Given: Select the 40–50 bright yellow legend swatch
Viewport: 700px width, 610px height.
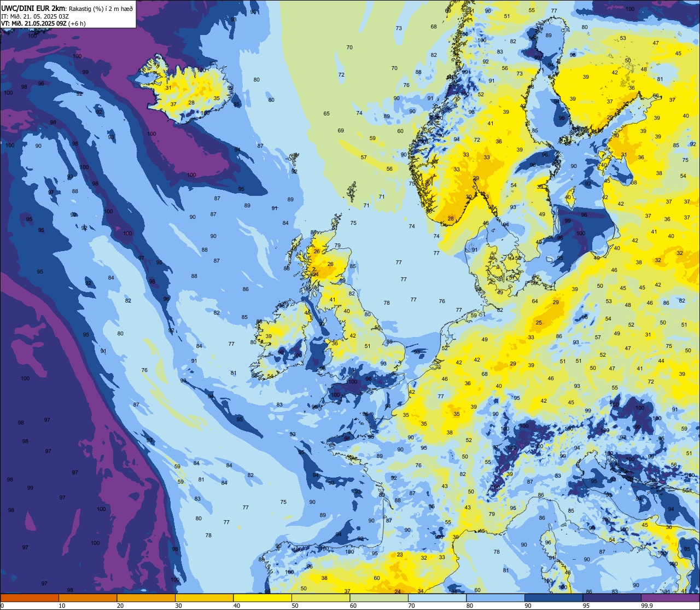Looking at the screenshot, I should click(x=262, y=597).
